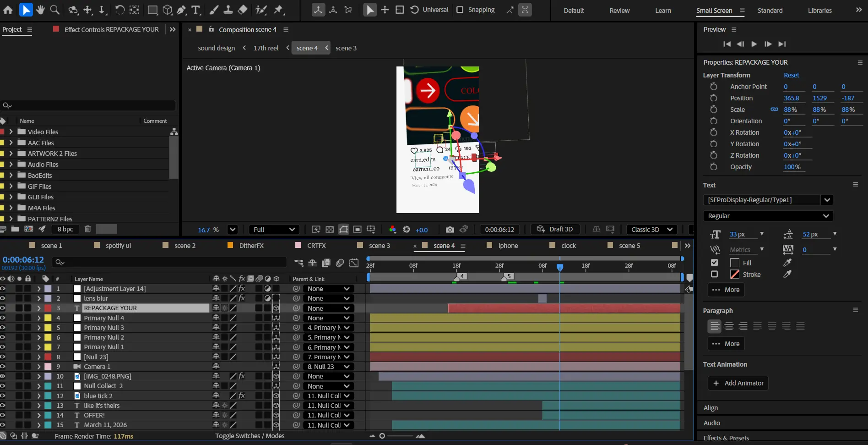Expand the Video Files folder
Screen dimensions: 868x445
11,132
